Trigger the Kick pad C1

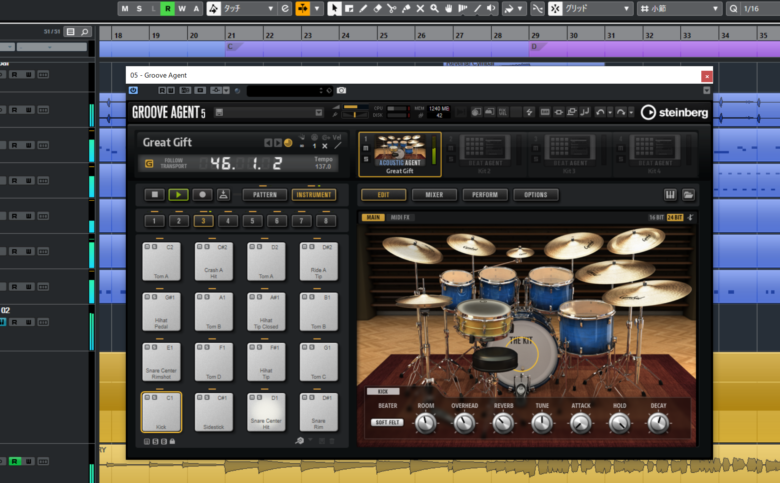click(x=161, y=412)
